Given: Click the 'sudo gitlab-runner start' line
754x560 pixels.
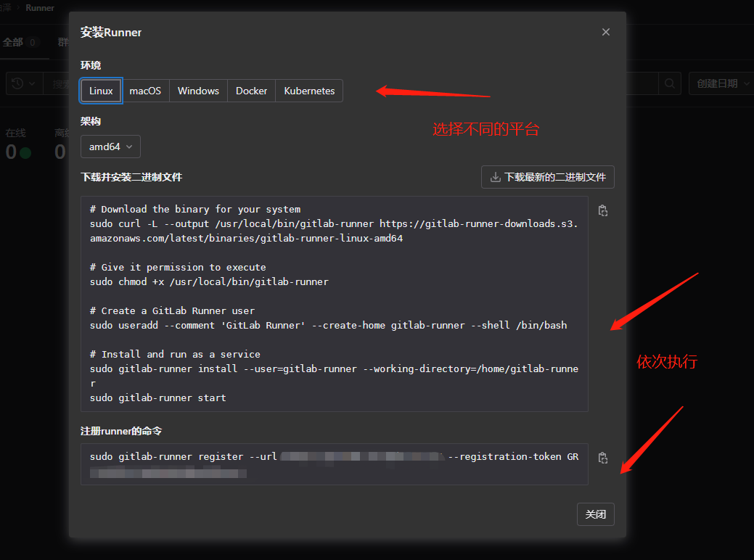Looking at the screenshot, I should click(x=157, y=398).
